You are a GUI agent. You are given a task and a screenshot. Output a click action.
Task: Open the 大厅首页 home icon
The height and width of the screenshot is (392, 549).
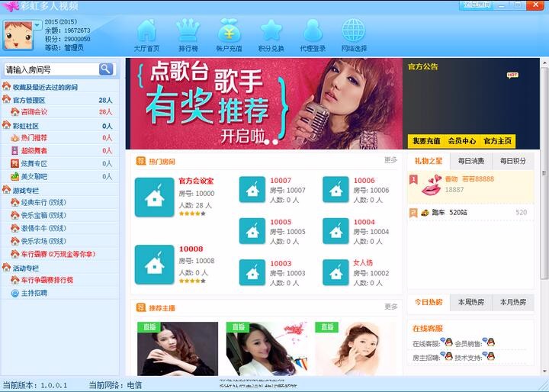[x=146, y=35]
